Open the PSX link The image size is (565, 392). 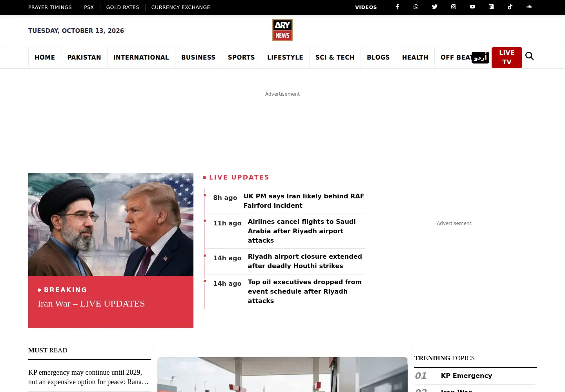(x=89, y=7)
